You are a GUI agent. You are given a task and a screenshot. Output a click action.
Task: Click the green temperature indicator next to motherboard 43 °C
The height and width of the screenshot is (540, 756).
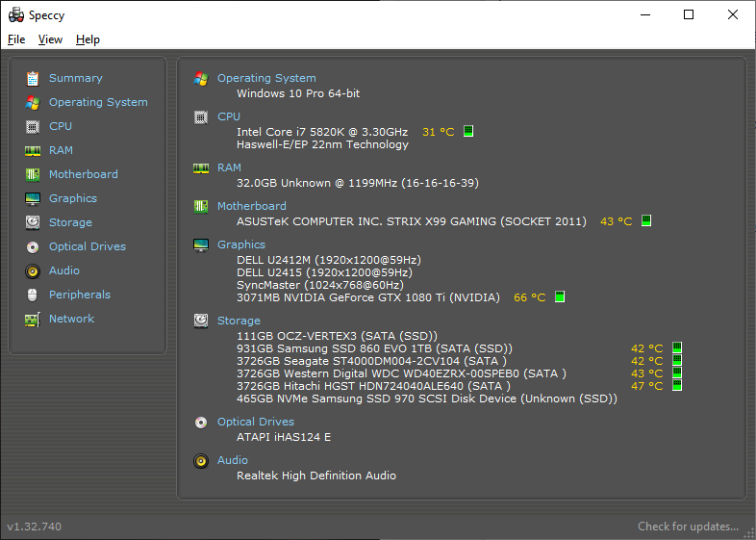coord(646,220)
